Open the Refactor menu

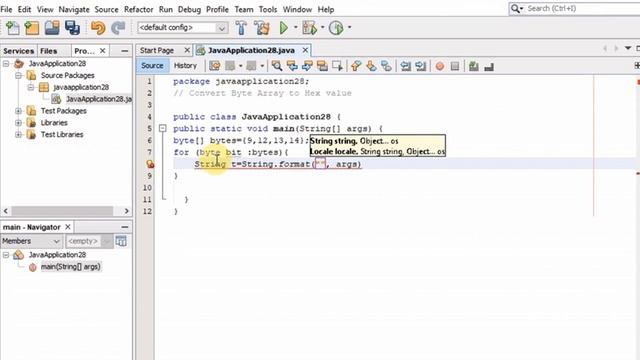coord(139,9)
